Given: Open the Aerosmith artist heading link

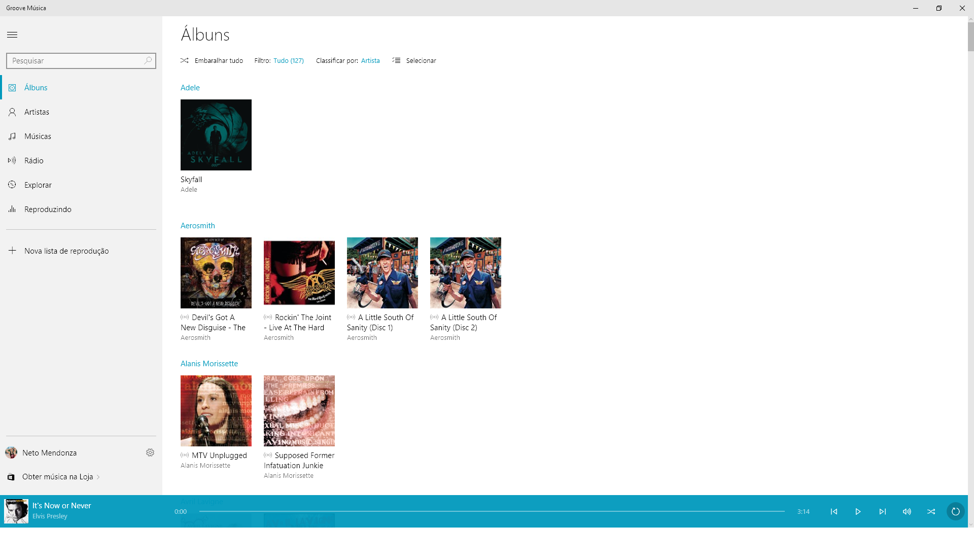Looking at the screenshot, I should click(198, 226).
